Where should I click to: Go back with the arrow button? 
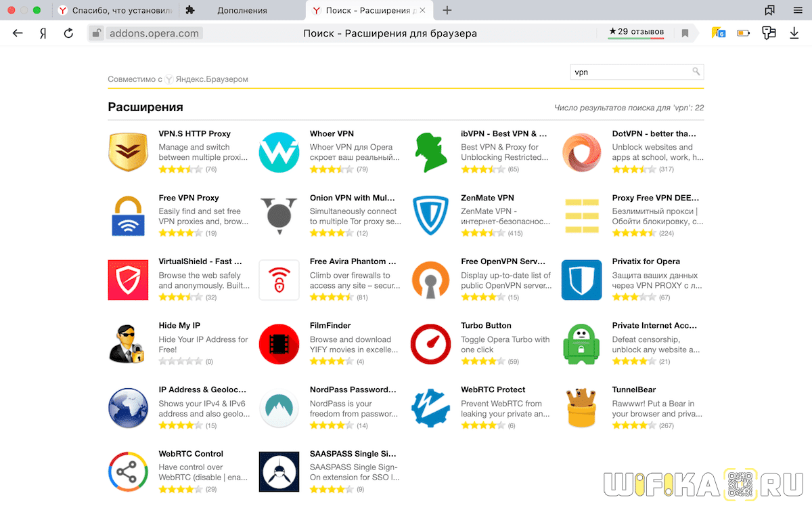18,33
